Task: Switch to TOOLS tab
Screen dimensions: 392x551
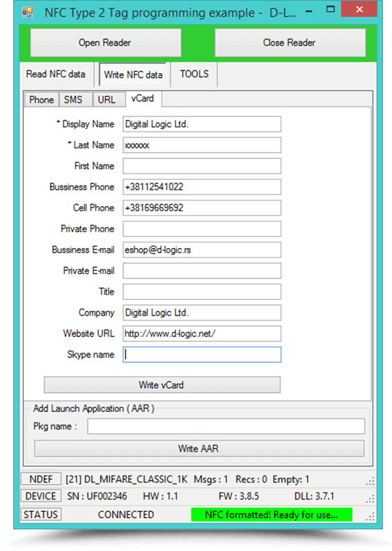Action: click(x=194, y=74)
